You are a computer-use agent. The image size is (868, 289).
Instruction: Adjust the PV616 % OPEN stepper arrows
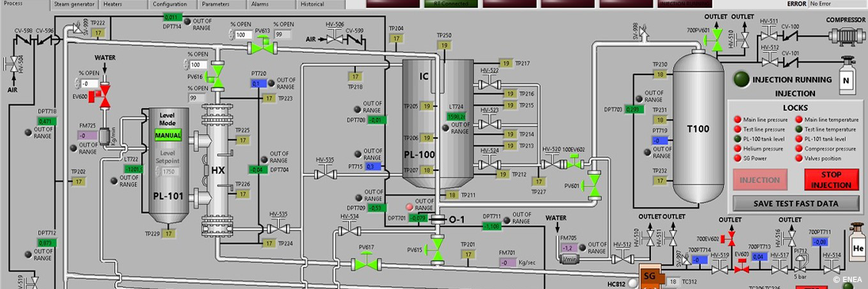pyautogui.click(x=186, y=64)
